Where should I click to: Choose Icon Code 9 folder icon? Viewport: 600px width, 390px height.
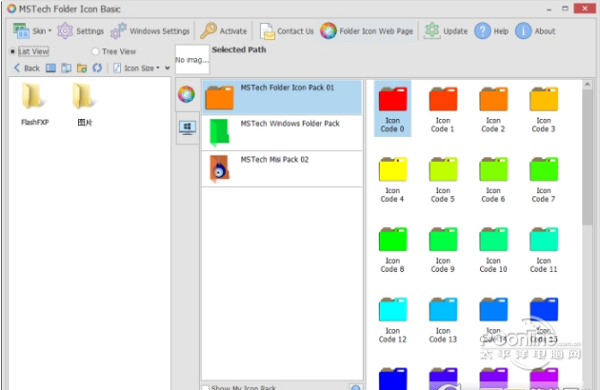(x=443, y=250)
